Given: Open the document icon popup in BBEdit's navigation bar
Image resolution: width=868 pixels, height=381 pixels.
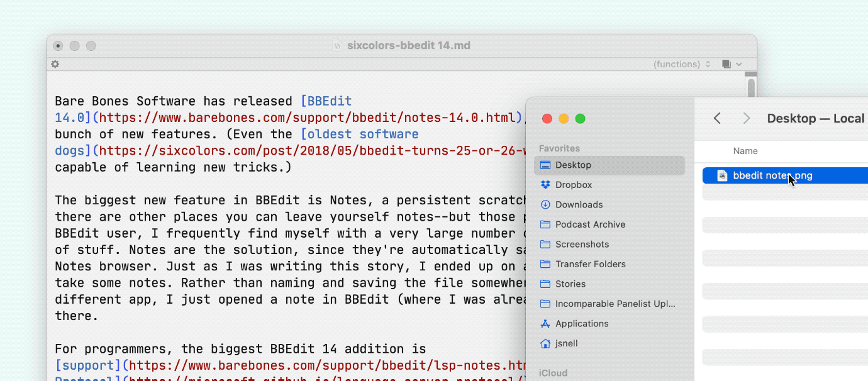Looking at the screenshot, I should click(x=732, y=64).
